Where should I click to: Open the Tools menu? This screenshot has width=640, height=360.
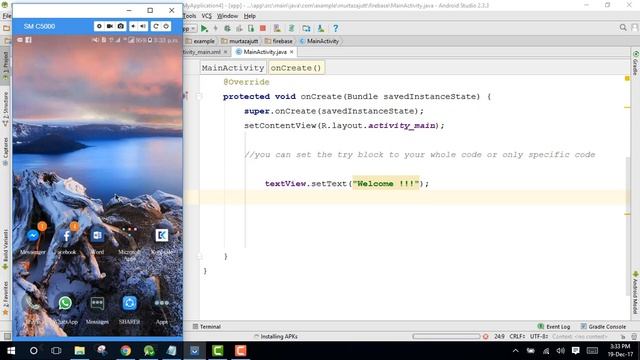[189, 16]
